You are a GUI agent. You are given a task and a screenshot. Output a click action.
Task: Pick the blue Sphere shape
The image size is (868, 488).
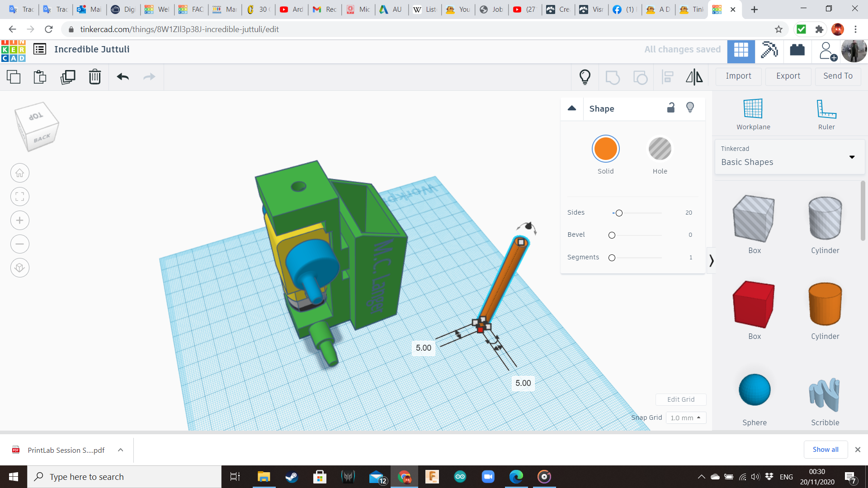coord(754,390)
